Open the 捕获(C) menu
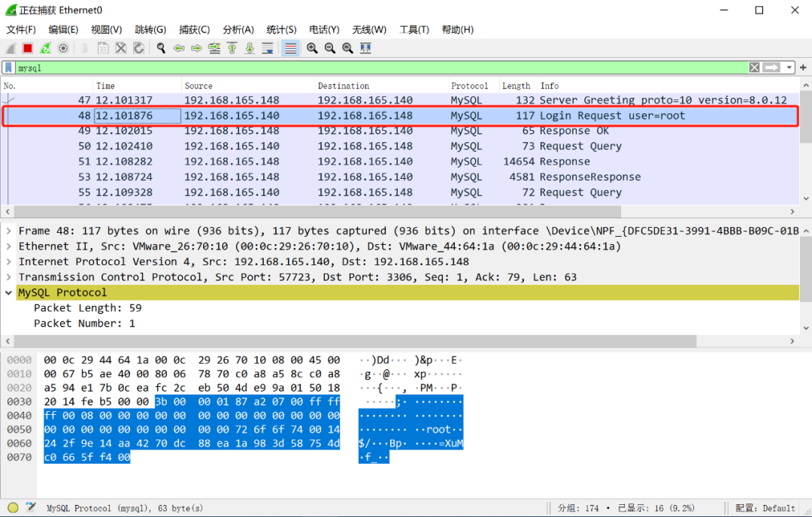The width and height of the screenshot is (812, 517). 194,29
